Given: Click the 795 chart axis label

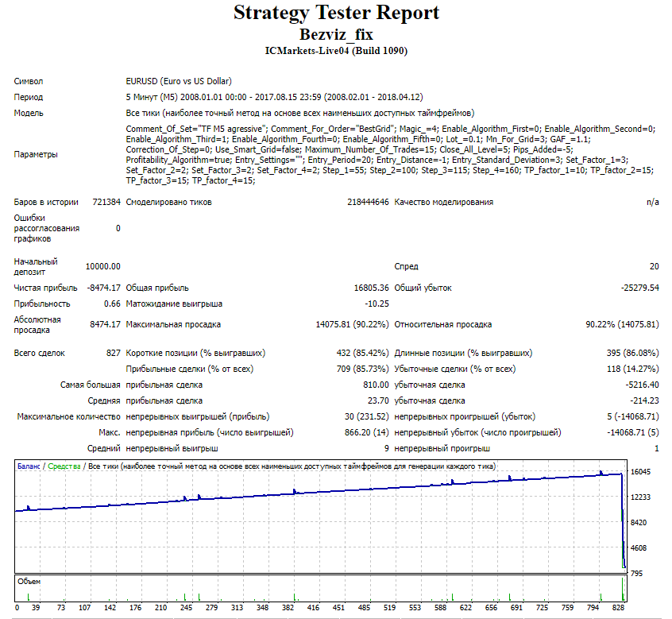Looking at the screenshot, I should (x=637, y=574).
